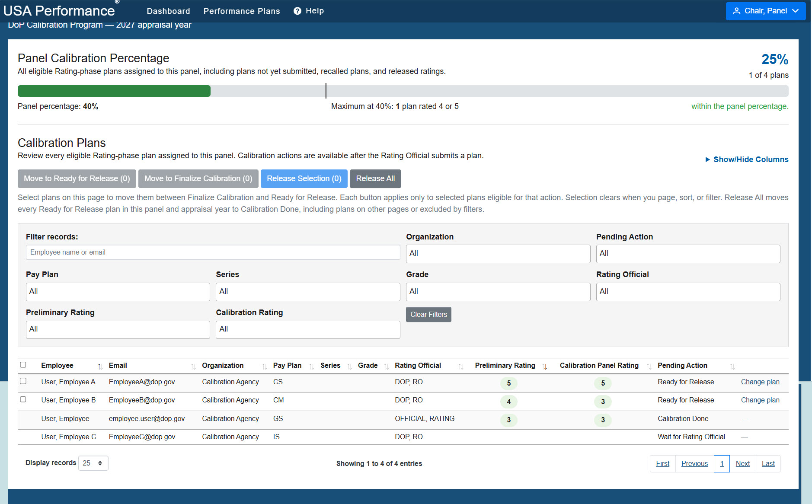Image resolution: width=812 pixels, height=504 pixels.
Task: Open the Grade filter dropdown
Action: (498, 292)
